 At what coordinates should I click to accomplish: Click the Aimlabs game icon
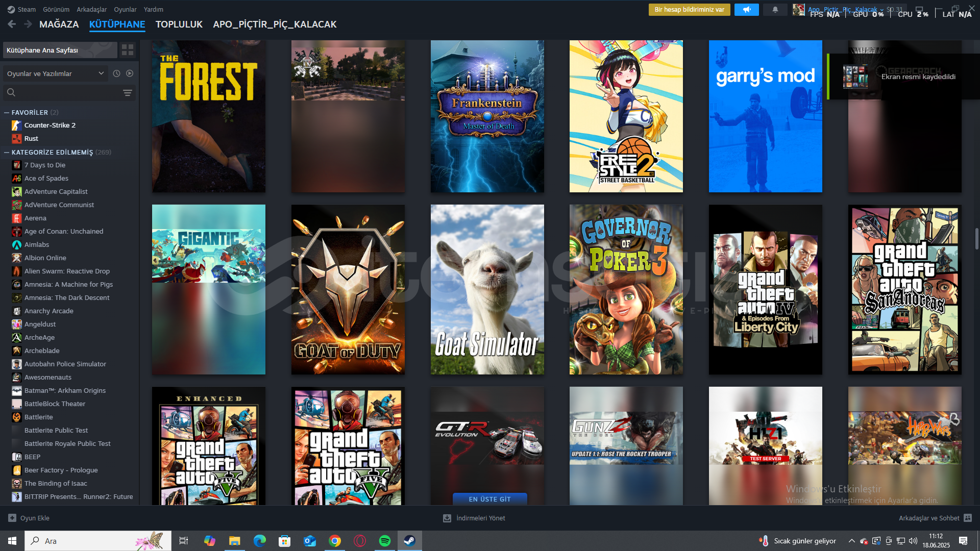point(17,244)
